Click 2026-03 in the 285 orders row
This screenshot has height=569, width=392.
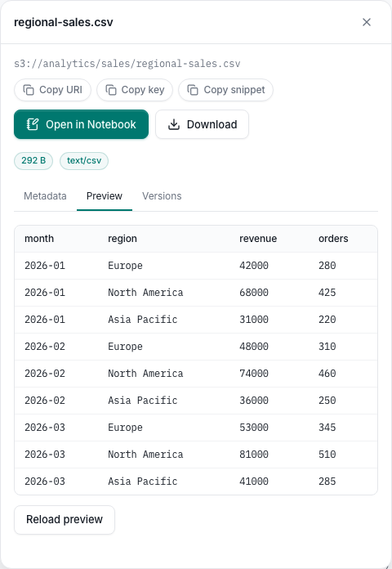[45, 482]
